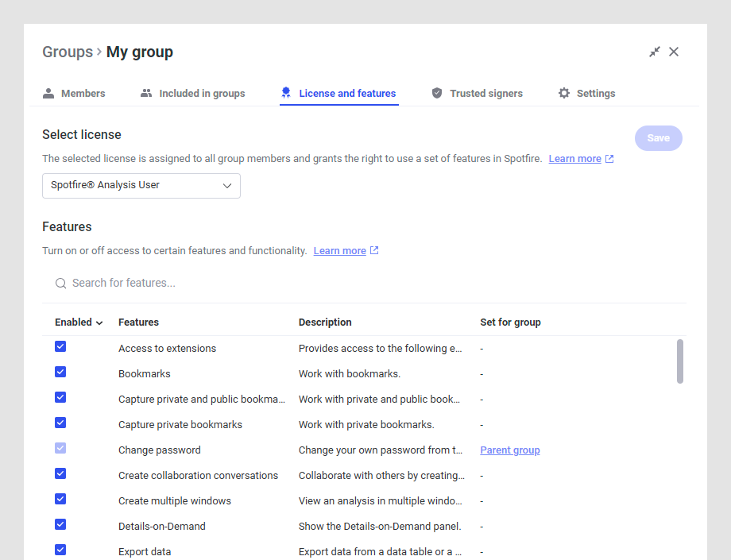731x560 pixels.
Task: Go back to Groups breadcrumb
Action: click(68, 52)
